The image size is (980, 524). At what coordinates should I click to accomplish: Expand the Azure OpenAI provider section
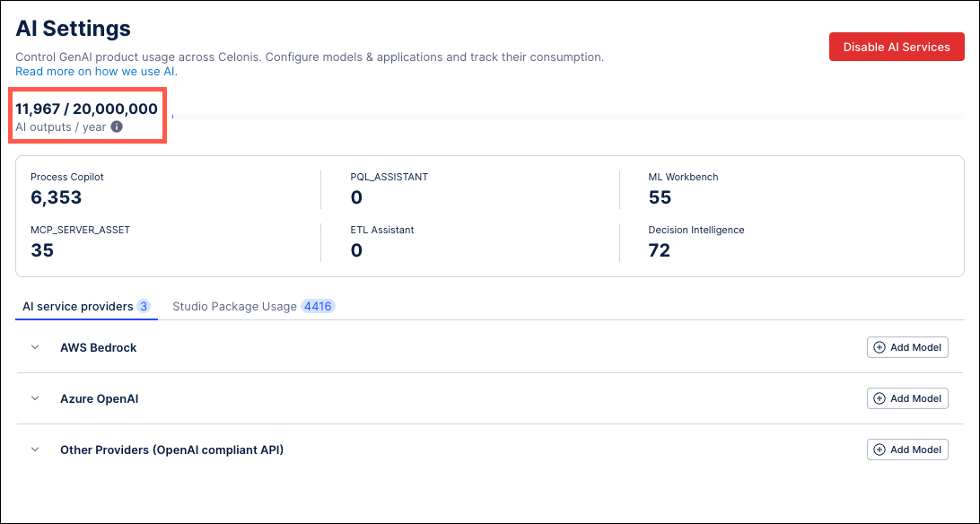pos(35,398)
